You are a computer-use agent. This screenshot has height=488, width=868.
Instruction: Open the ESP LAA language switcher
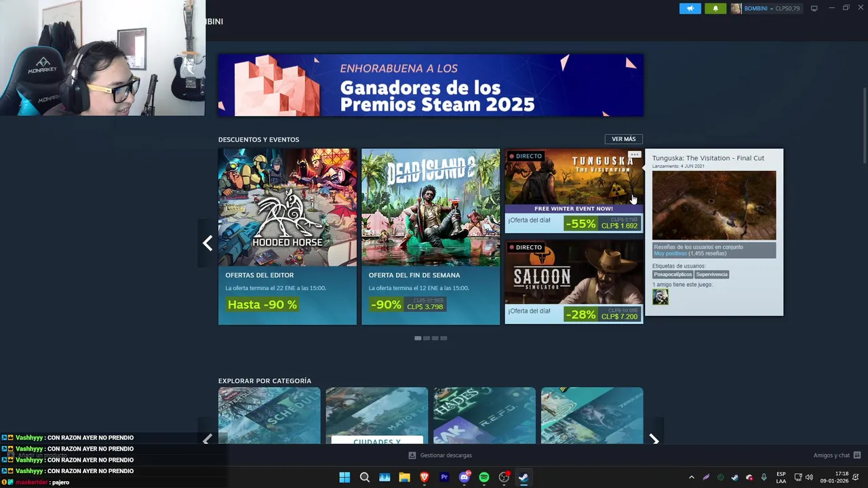point(781,477)
